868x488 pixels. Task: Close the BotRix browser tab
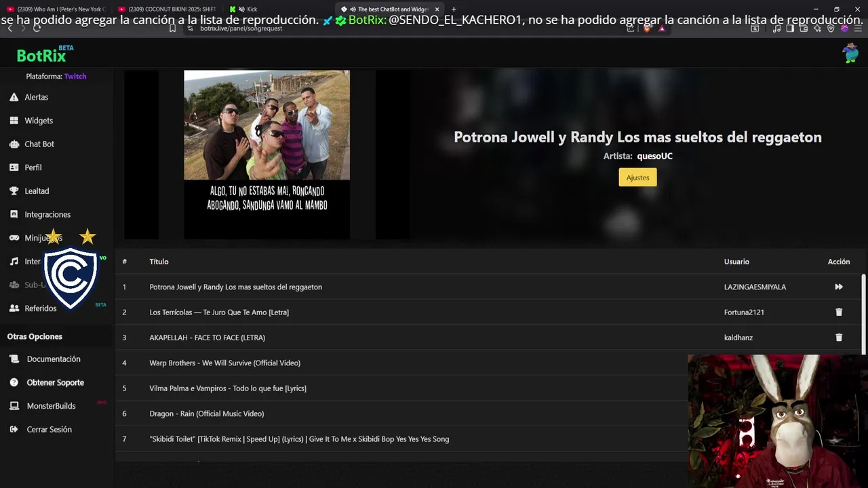pyautogui.click(x=437, y=9)
